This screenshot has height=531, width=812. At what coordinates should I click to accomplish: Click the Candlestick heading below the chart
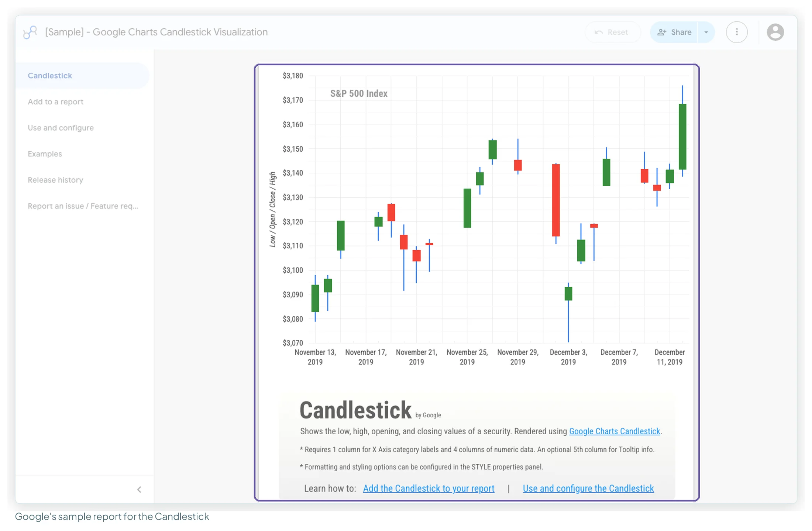pos(355,410)
